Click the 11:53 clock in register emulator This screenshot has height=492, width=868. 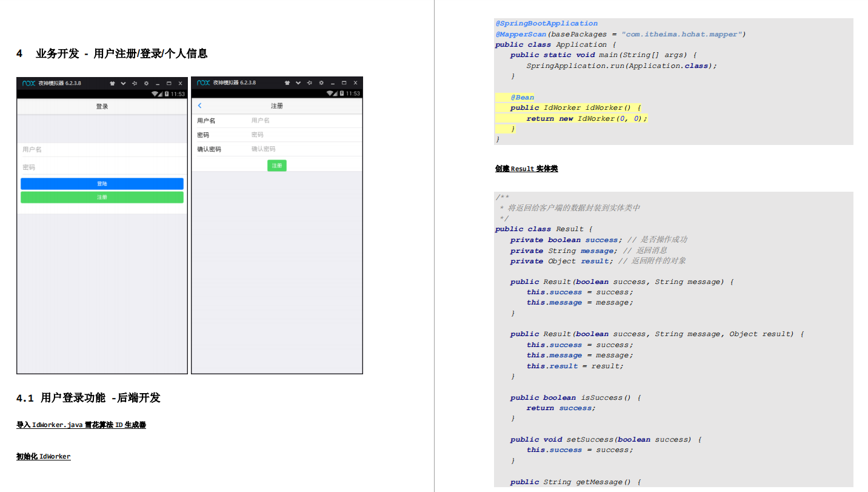[352, 93]
